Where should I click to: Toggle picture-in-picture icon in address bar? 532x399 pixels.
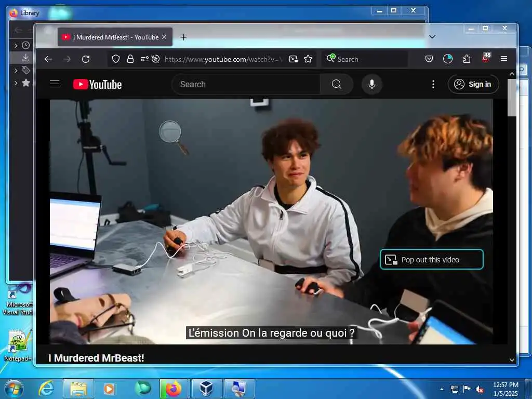coord(294,59)
